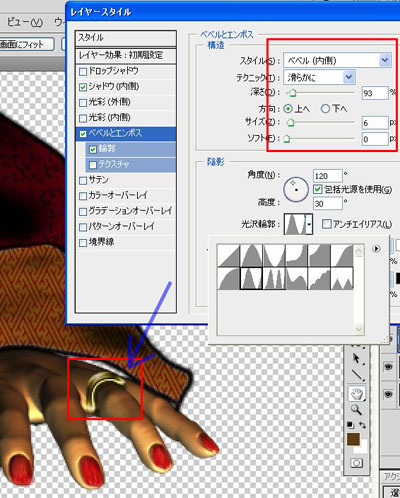Select the Line tool in toolbox
This screenshot has height=498, width=400.
pos(356,375)
